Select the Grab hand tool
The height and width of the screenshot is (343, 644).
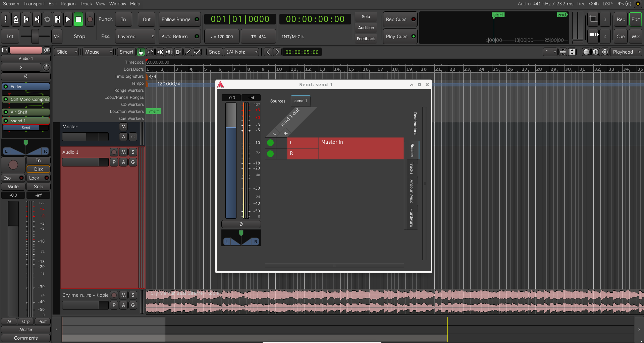(141, 52)
